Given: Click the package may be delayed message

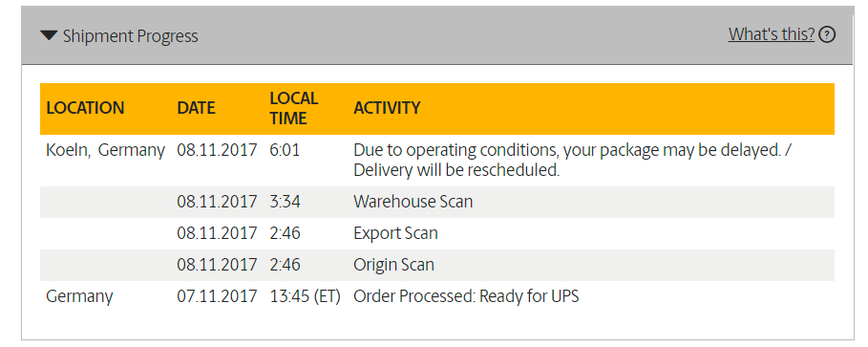Looking at the screenshot, I should click(573, 161).
